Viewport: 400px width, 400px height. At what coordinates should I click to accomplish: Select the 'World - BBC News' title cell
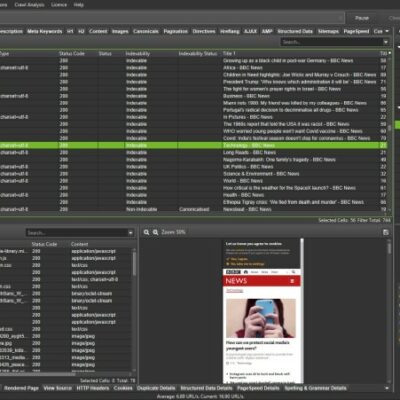pyautogui.click(x=243, y=181)
